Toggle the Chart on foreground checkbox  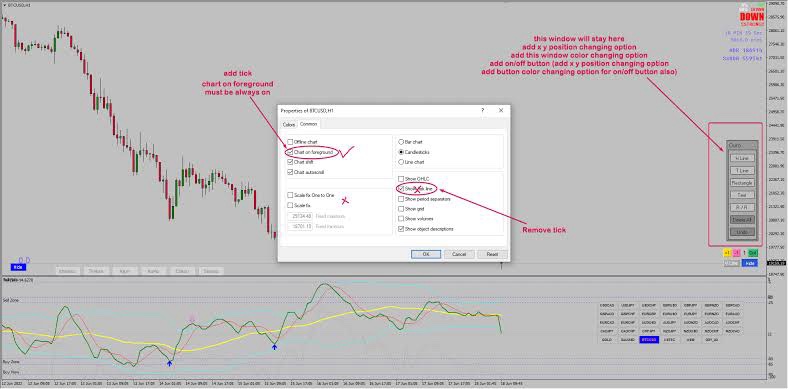click(290, 152)
